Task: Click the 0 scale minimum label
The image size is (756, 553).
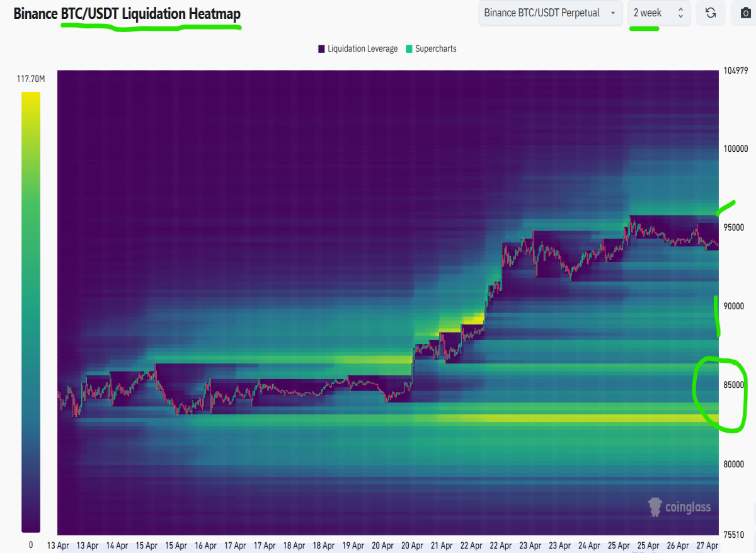Action: (x=31, y=544)
